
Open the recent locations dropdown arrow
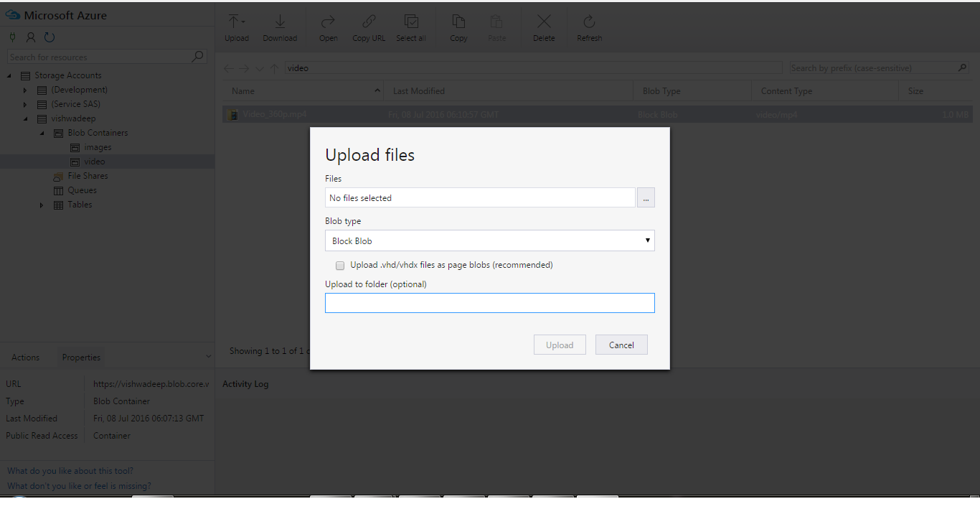coord(259,69)
